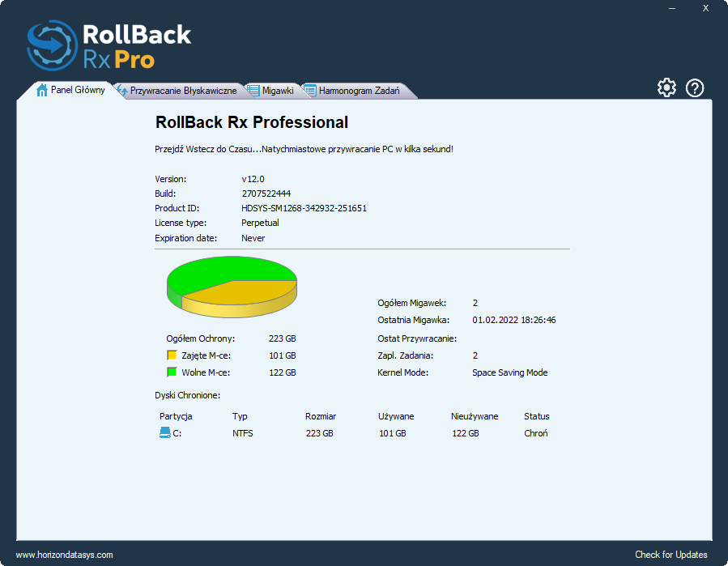Click the Typ column header
Image resolution: width=728 pixels, height=566 pixels.
(x=240, y=416)
